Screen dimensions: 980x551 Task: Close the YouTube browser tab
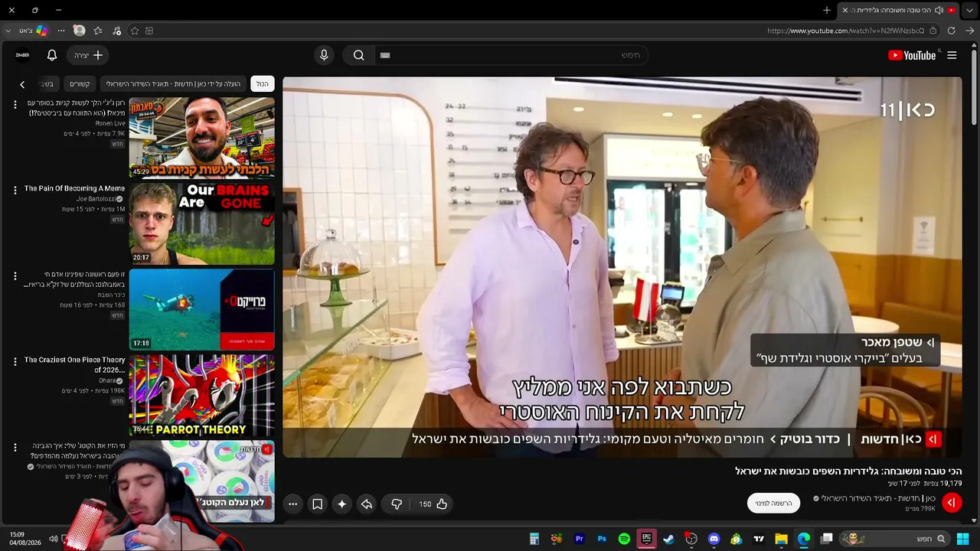845,10
